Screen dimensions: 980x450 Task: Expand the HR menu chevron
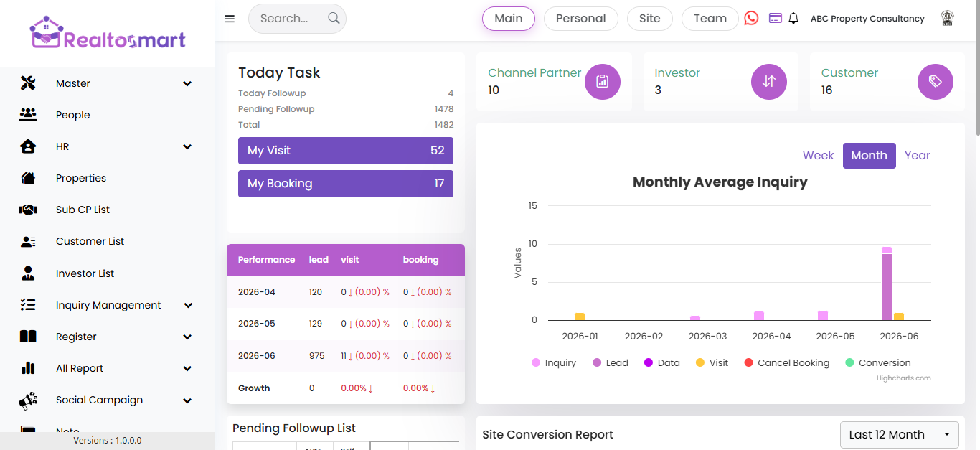point(187,146)
